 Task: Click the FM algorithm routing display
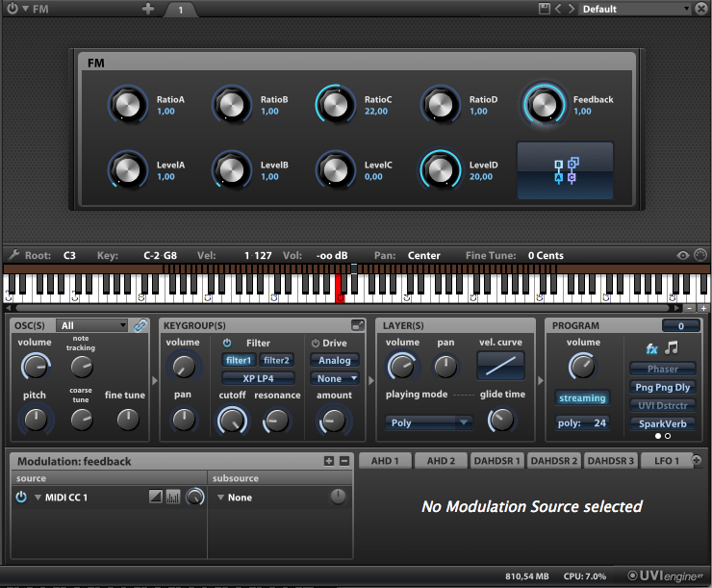[x=566, y=170]
